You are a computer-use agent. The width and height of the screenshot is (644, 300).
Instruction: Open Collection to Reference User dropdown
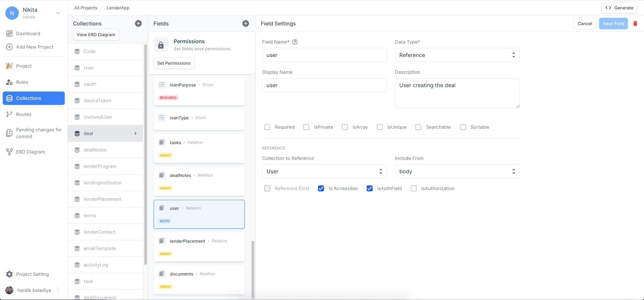point(324,171)
